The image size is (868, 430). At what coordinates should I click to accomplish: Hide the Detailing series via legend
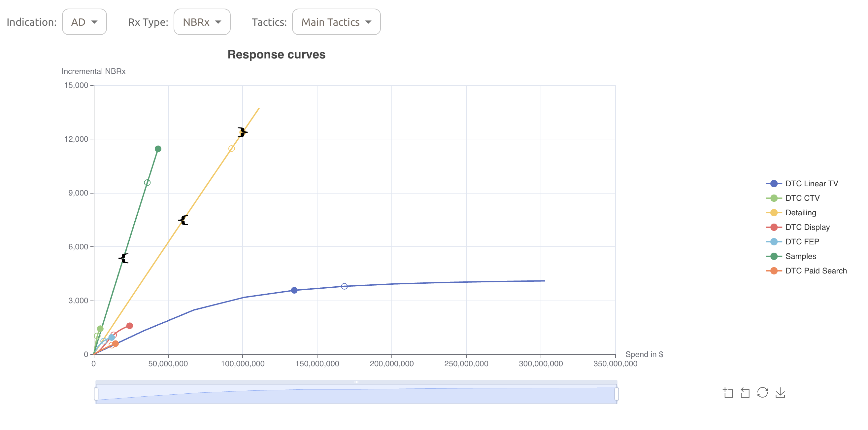(800, 212)
